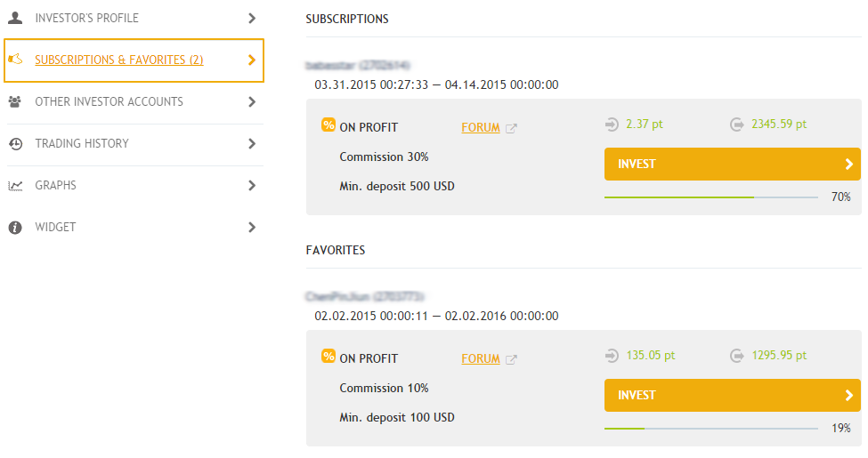The width and height of the screenshot is (868, 458).
Task: Click the deposit arrow icon beside 135.05 pt
Action: pos(612,356)
